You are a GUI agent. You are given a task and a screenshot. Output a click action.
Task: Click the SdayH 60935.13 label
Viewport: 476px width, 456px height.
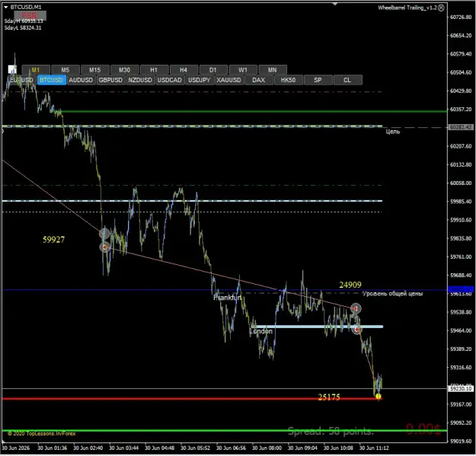coord(24,21)
